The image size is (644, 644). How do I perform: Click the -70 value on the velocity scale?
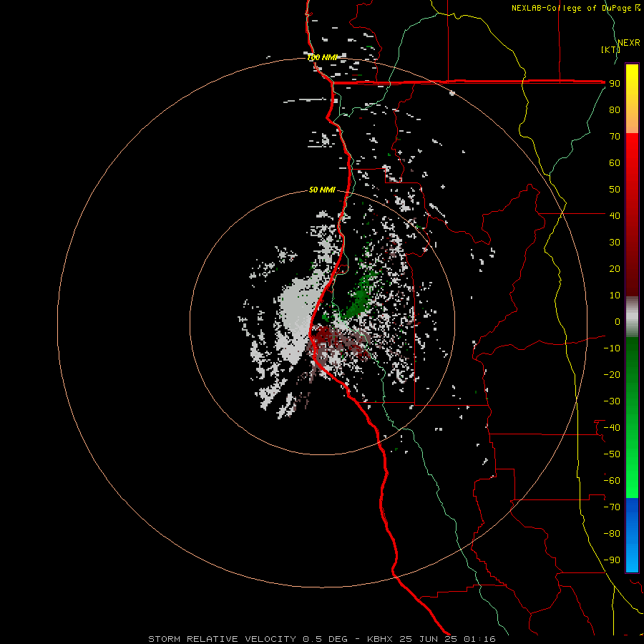(x=612, y=507)
